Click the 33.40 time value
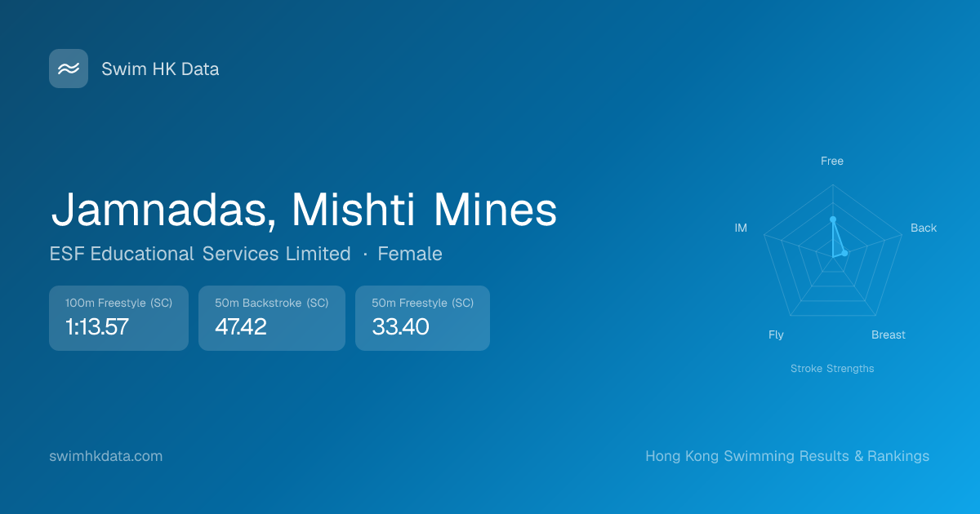980x514 pixels. coord(400,327)
